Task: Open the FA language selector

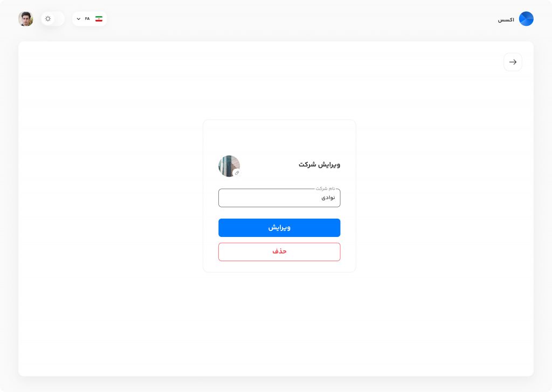Action: pos(87,19)
